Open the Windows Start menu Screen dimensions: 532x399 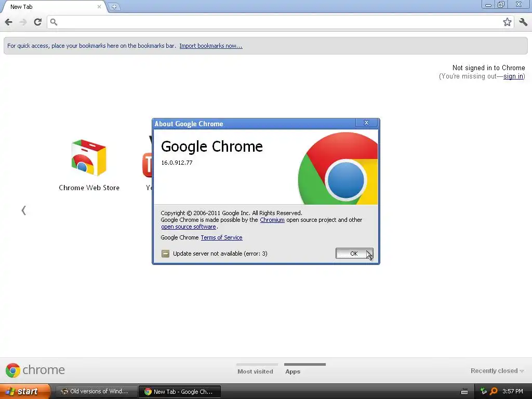point(24,391)
